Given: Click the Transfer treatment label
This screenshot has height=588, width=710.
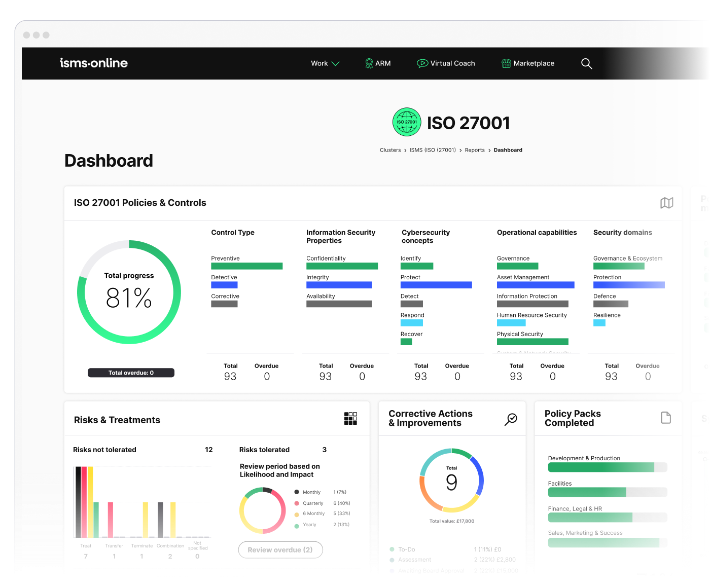Looking at the screenshot, I should pos(114,546).
